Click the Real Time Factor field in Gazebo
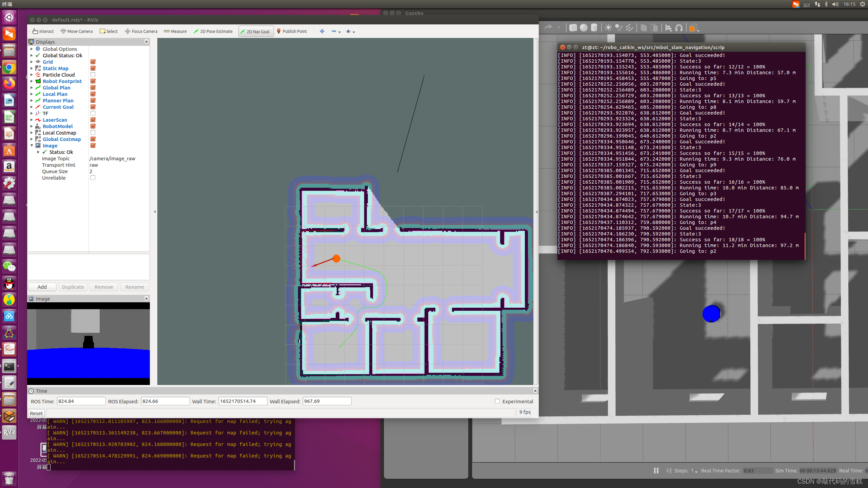Viewport: 868px width, 488px height. point(758,470)
